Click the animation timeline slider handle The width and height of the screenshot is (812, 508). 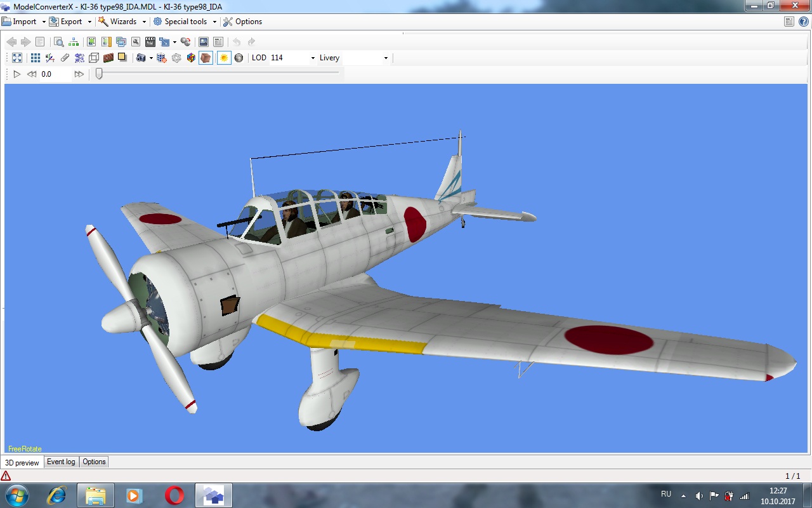click(99, 74)
